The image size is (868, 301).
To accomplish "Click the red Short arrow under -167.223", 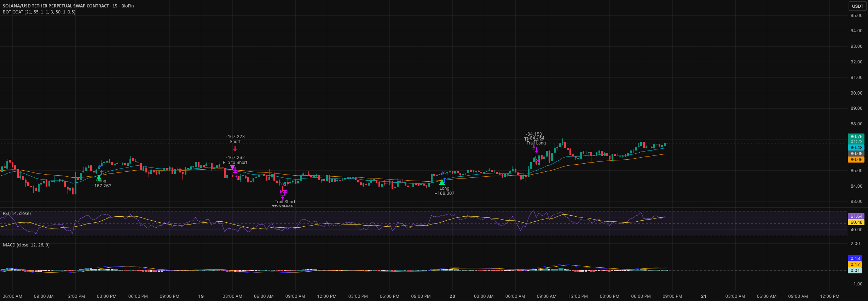I will click(235, 148).
